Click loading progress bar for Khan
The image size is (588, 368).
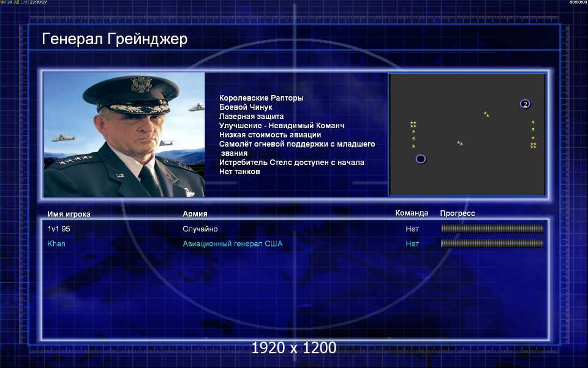pyautogui.click(x=492, y=243)
